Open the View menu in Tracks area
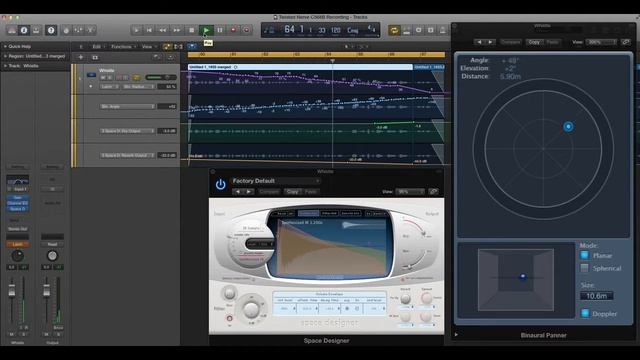The width and height of the screenshot is (640, 360). coord(149,47)
